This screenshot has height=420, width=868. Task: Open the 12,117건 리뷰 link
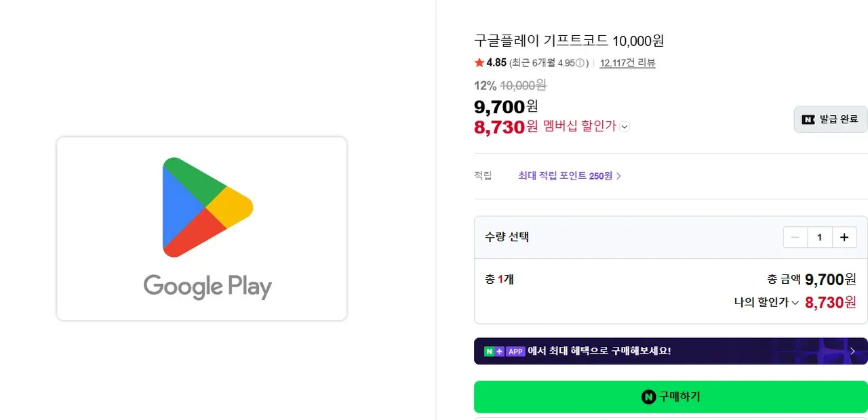(x=627, y=63)
